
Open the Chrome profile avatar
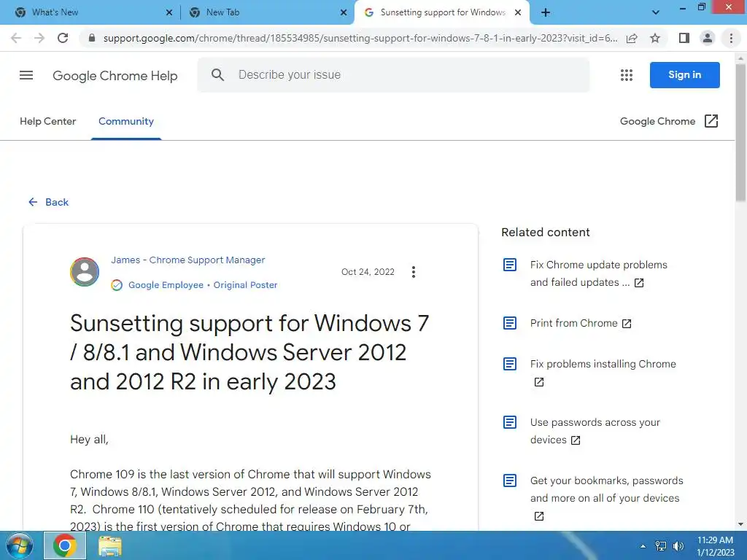pyautogui.click(x=708, y=38)
